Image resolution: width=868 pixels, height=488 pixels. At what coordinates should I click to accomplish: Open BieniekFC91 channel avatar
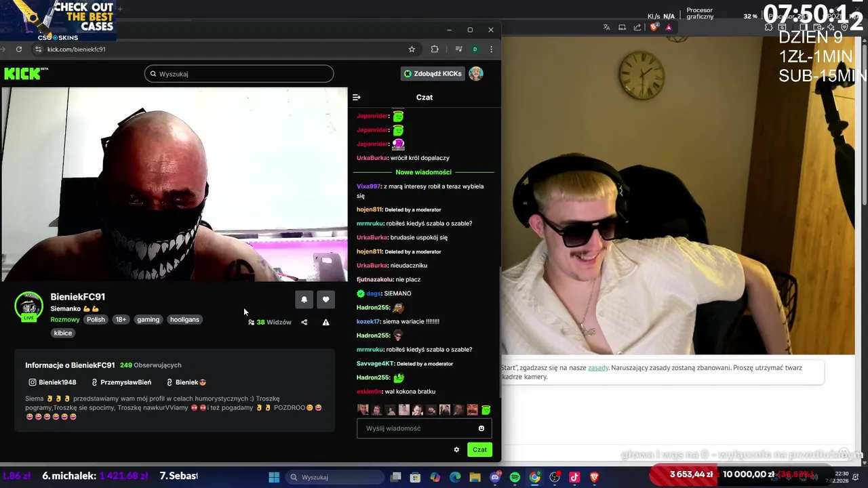pyautogui.click(x=28, y=306)
